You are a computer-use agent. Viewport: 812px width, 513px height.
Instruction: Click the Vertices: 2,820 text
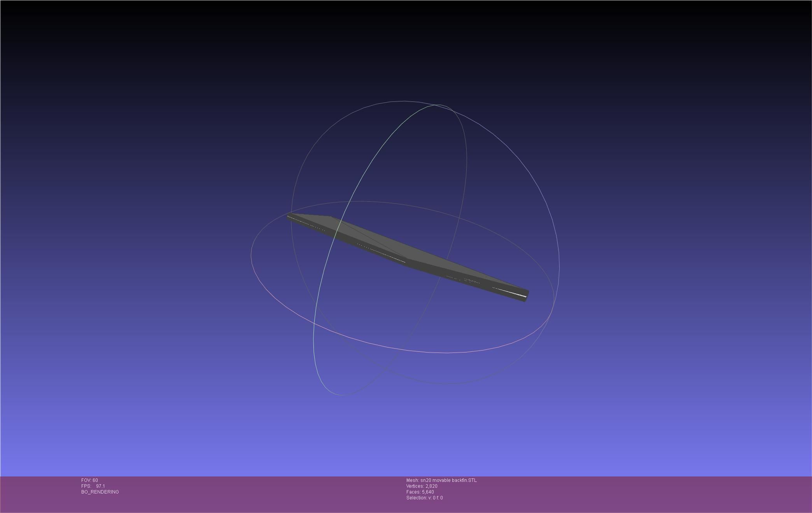point(422,486)
